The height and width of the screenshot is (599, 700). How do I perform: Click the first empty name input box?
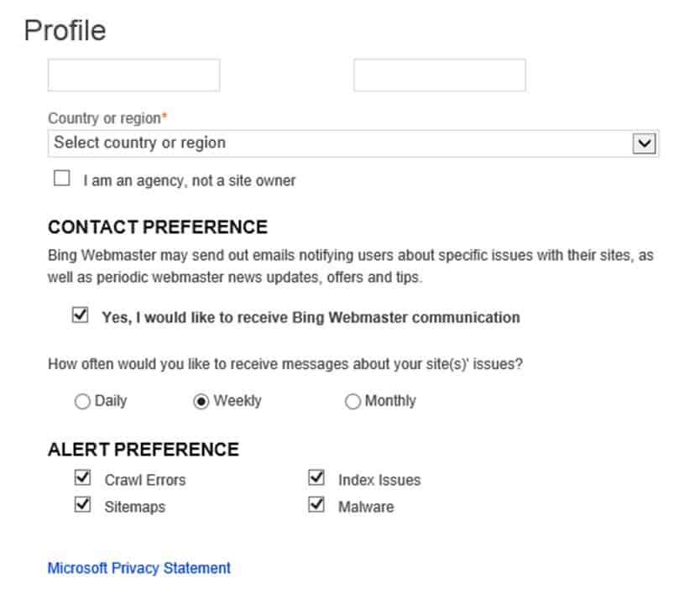pyautogui.click(x=134, y=75)
